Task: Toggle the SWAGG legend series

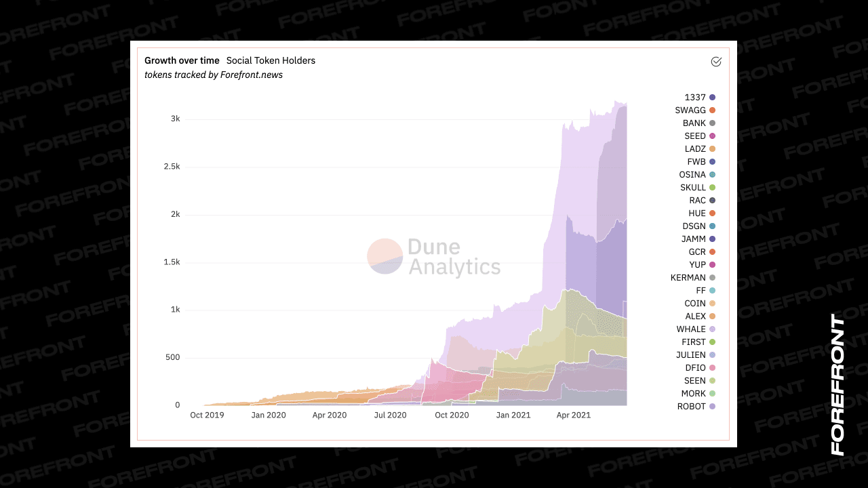Action: pos(695,110)
